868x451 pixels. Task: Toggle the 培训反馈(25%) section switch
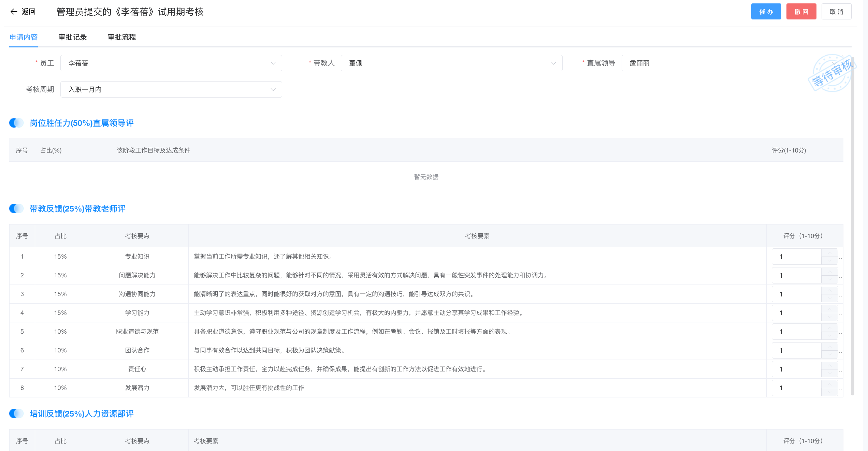coord(16,413)
